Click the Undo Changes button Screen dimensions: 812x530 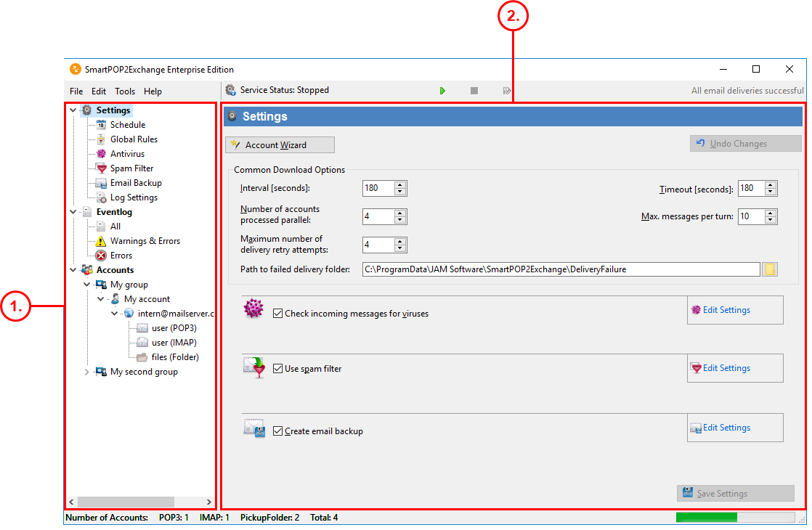click(x=745, y=143)
